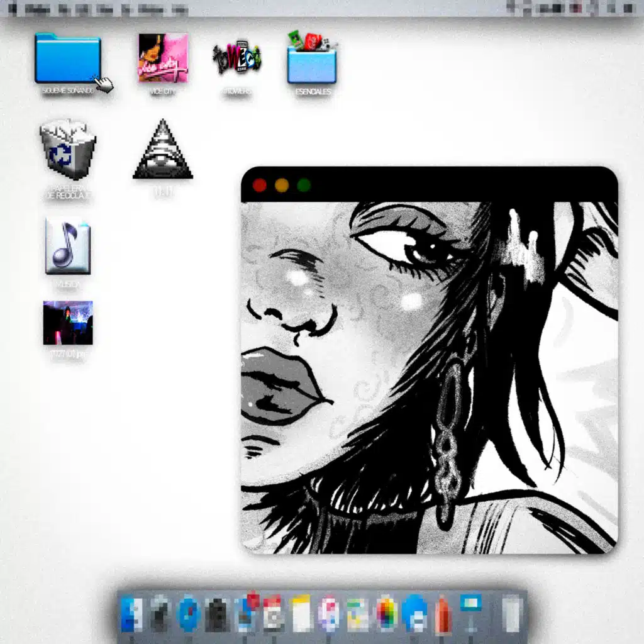Image resolution: width=644 pixels, height=644 pixels.
Task: Open the ESENCIALES folder icon
Action: [x=312, y=57]
